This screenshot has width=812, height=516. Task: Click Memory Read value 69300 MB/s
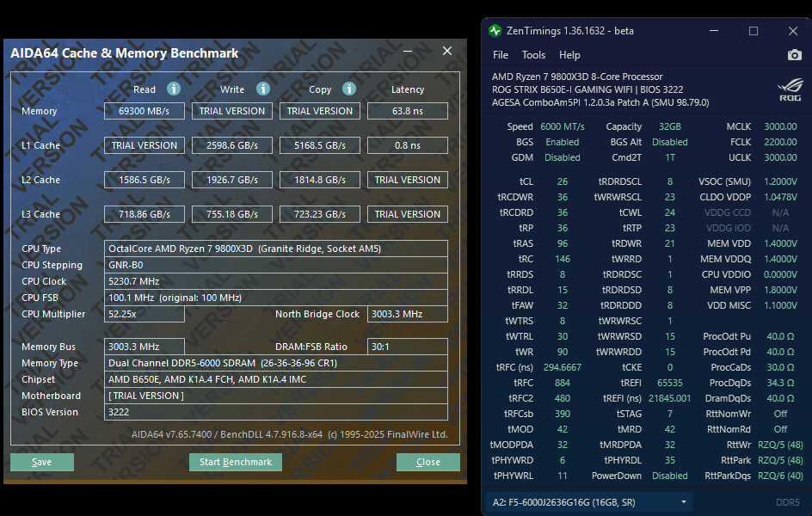145,111
